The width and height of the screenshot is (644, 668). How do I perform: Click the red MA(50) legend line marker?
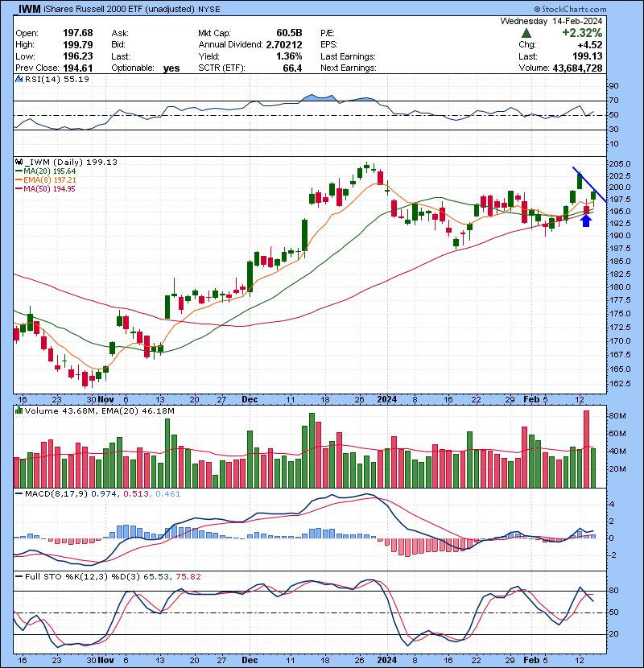click(x=19, y=189)
